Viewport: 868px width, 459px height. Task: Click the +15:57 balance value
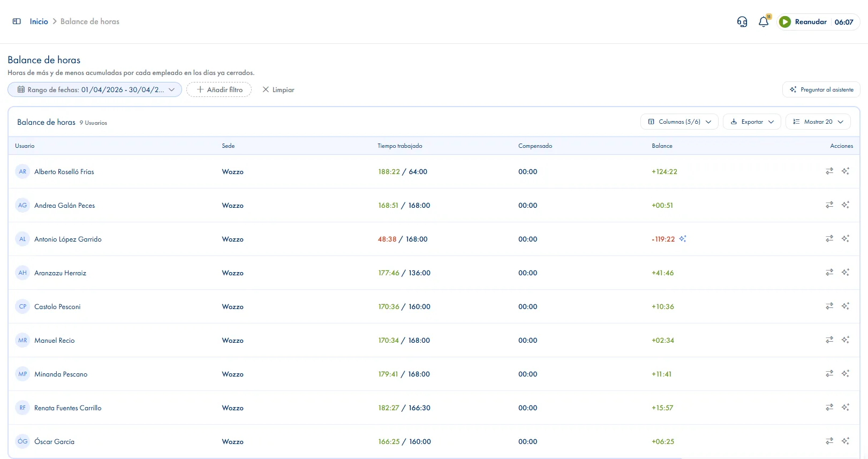[x=662, y=408]
